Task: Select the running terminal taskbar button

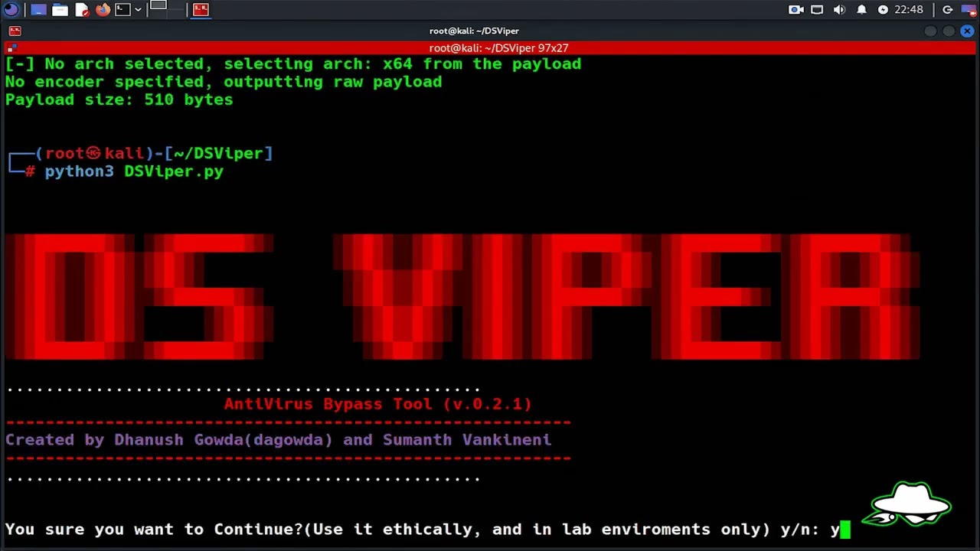Action: 201,10
